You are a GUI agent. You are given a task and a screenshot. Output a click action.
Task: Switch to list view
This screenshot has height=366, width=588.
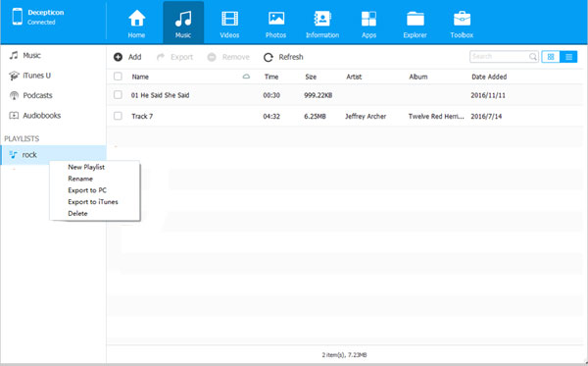pos(568,57)
